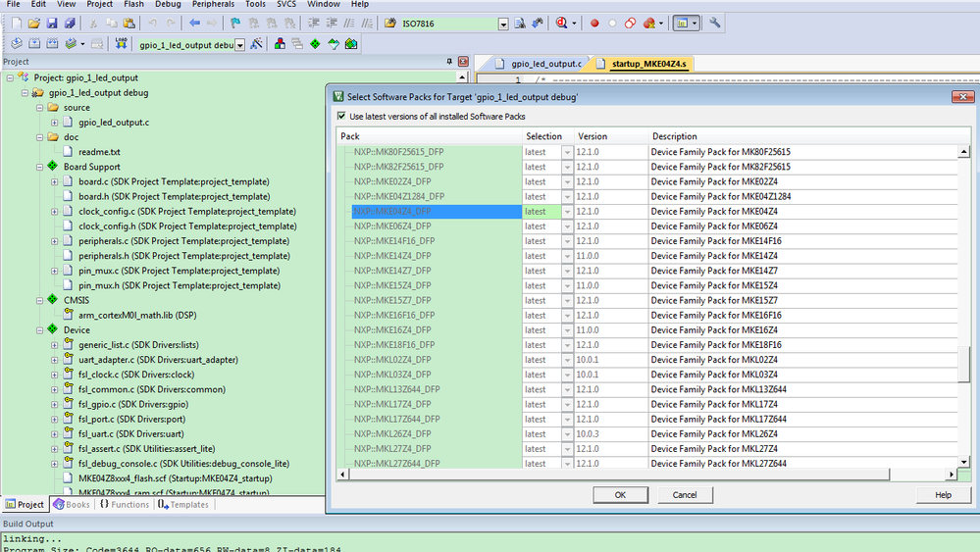Open Manage Project Items colored blocks icon
This screenshot has height=552, width=980.
280,44
